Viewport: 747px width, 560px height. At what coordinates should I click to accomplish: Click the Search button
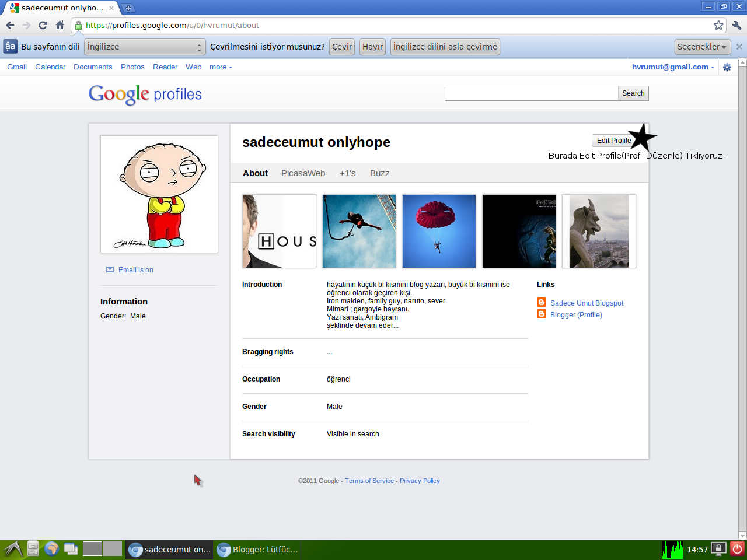pos(633,93)
